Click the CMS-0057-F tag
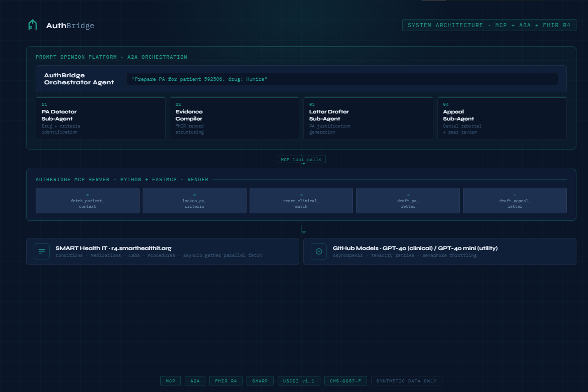 coord(345,381)
